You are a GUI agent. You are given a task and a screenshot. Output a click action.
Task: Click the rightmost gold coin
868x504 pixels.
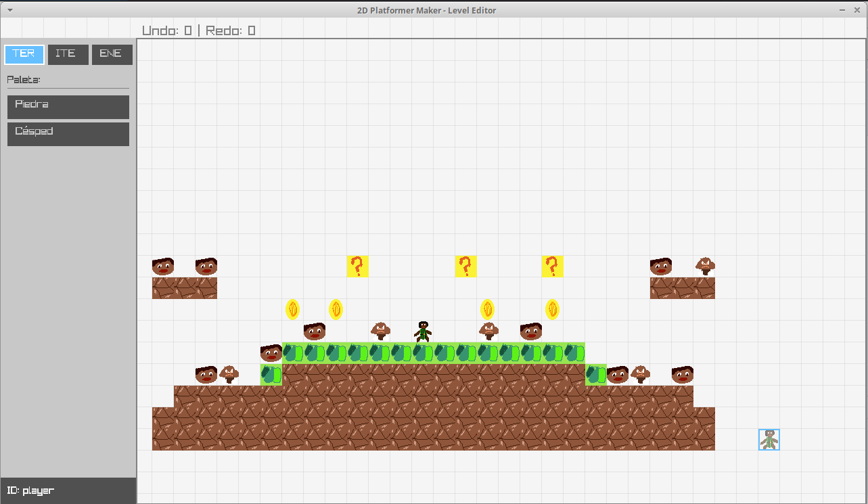(x=553, y=310)
